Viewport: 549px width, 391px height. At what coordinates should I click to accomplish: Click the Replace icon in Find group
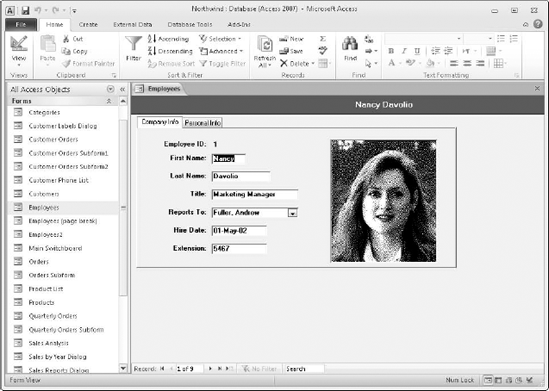tap(369, 39)
